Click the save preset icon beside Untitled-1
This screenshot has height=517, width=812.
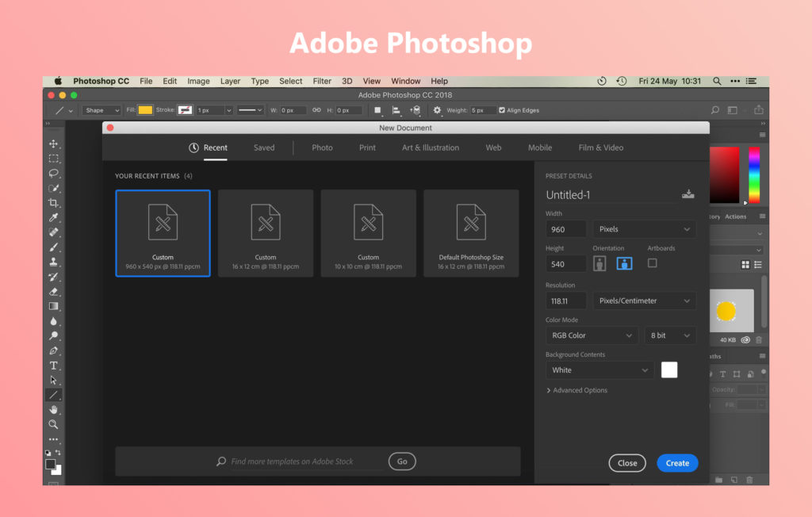coord(688,194)
